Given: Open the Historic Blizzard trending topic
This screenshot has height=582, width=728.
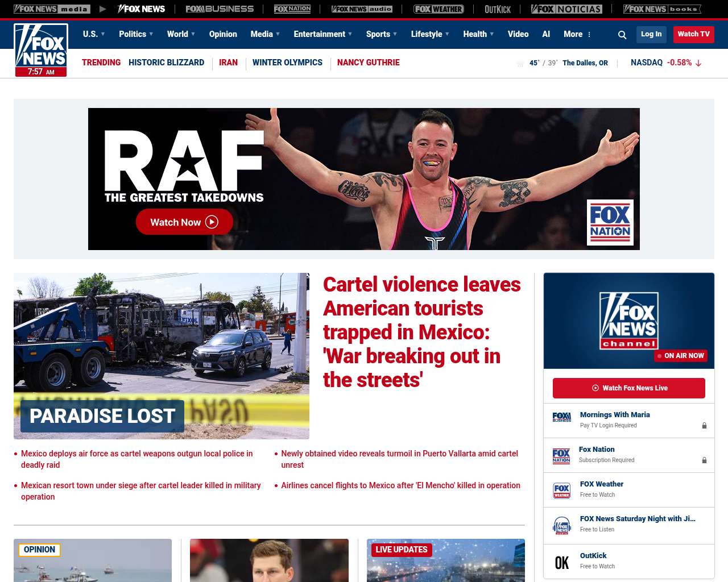Looking at the screenshot, I should tap(166, 63).
